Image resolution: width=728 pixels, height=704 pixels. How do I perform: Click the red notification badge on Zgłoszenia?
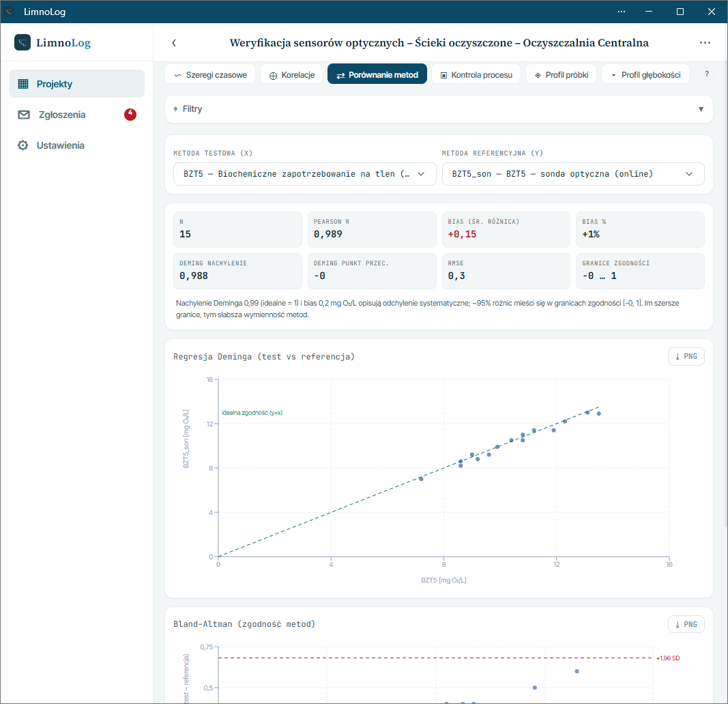tap(130, 114)
